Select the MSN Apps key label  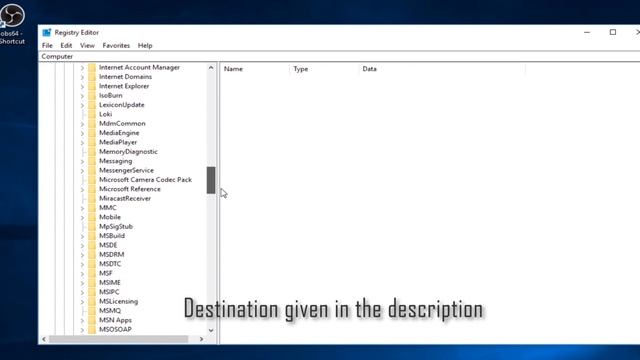[115, 320]
